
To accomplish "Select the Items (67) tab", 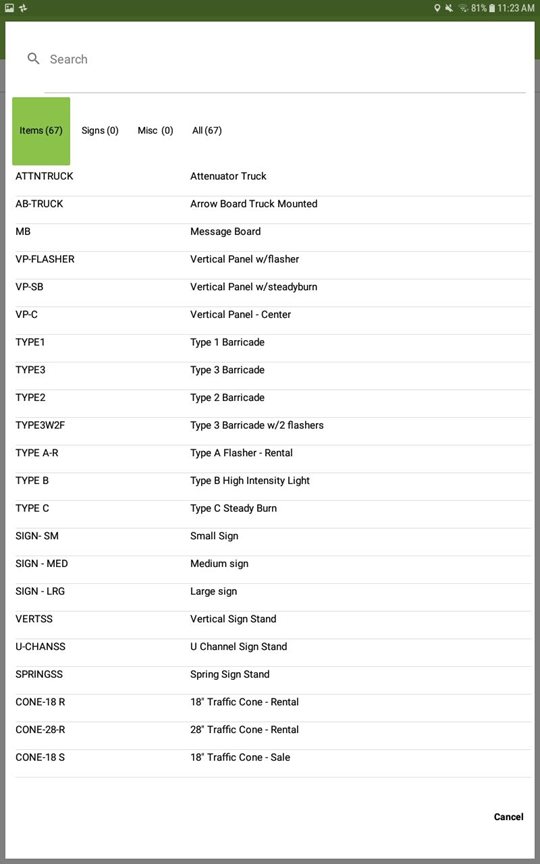I will tap(41, 131).
